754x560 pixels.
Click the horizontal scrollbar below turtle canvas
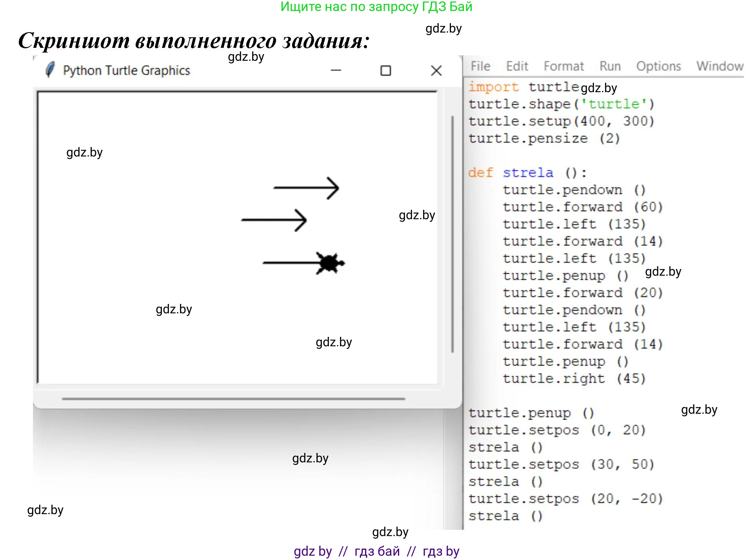[233, 399]
